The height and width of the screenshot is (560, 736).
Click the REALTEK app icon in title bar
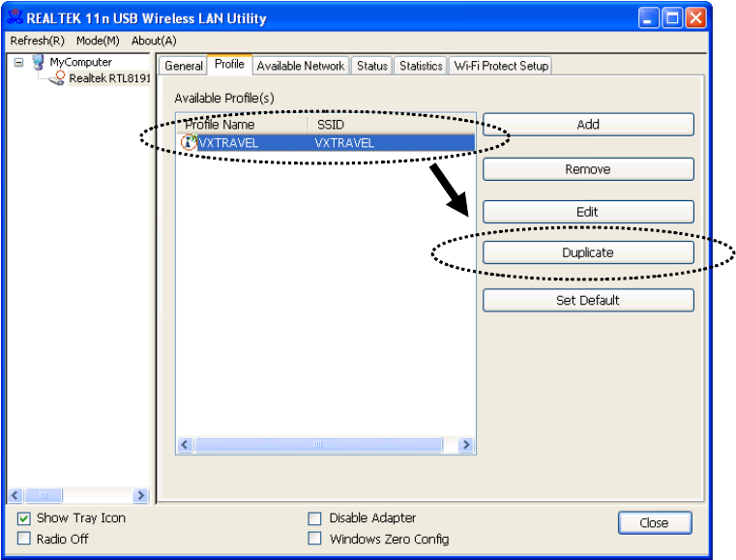[15, 17]
